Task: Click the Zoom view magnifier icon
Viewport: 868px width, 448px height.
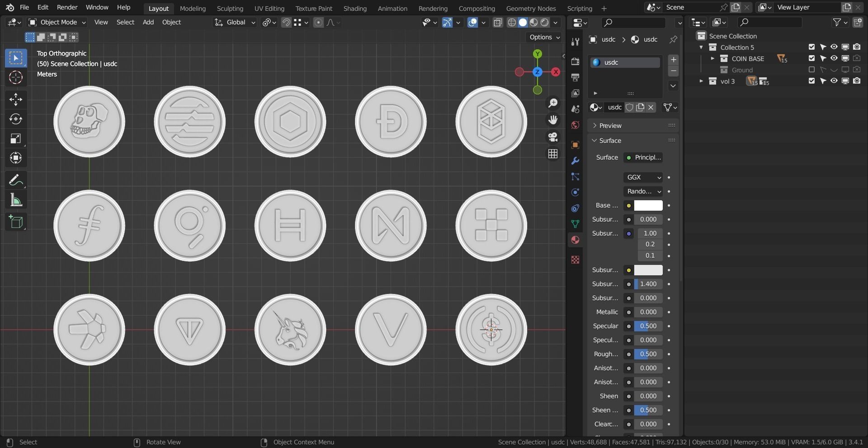Action: pyautogui.click(x=552, y=103)
